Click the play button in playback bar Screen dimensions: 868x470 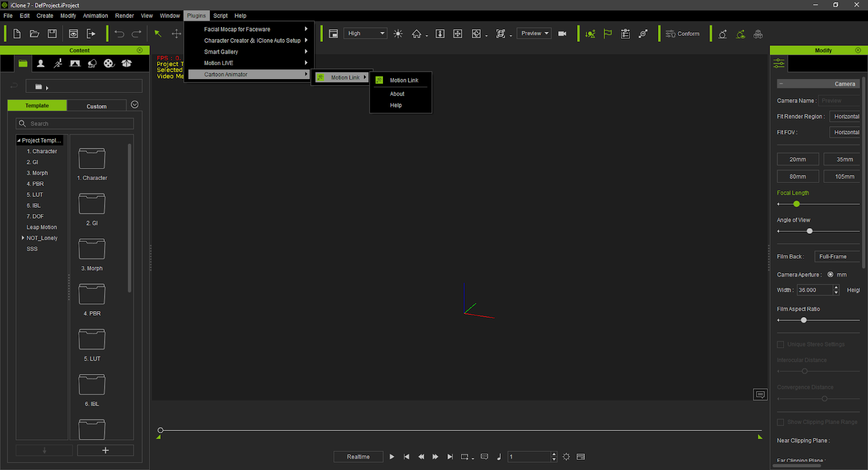392,457
